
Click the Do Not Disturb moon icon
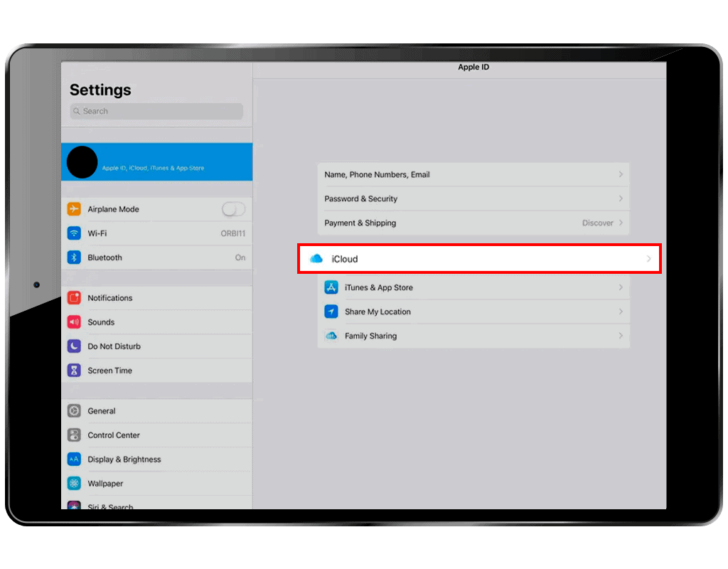point(74,346)
